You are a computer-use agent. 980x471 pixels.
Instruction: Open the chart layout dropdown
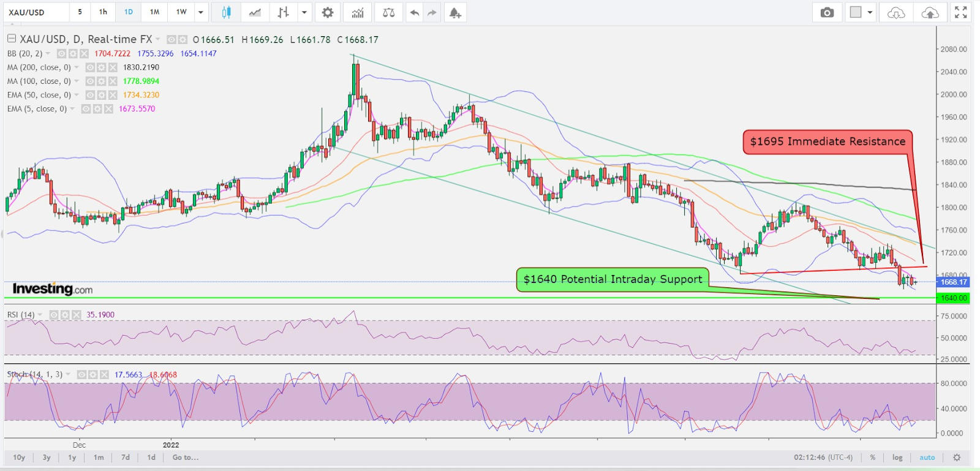[x=870, y=12]
